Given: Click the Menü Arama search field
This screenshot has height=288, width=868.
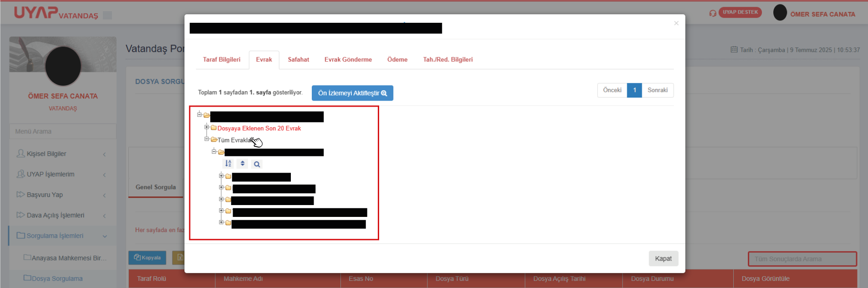Looking at the screenshot, I should pos(63,131).
